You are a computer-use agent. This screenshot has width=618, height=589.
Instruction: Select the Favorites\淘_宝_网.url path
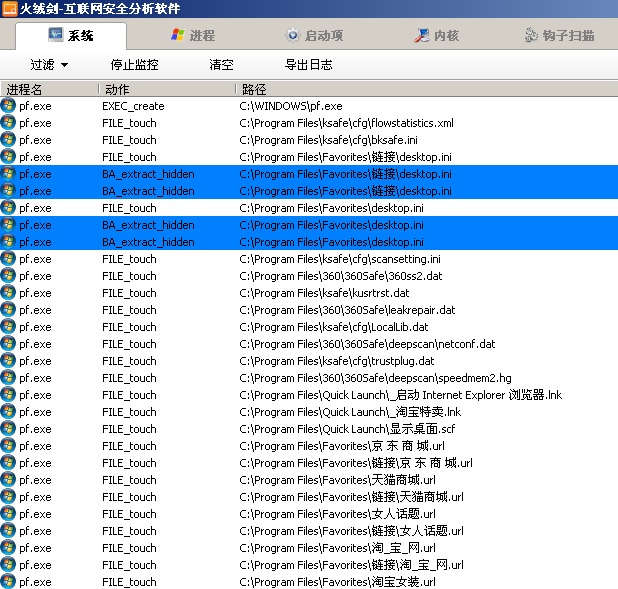(x=337, y=548)
